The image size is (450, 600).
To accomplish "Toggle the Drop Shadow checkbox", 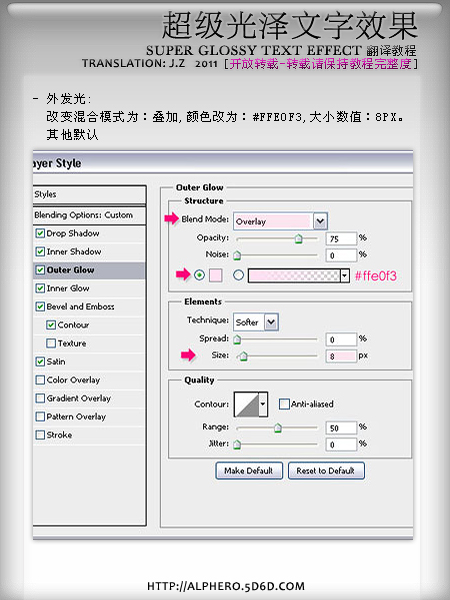I will point(40,233).
